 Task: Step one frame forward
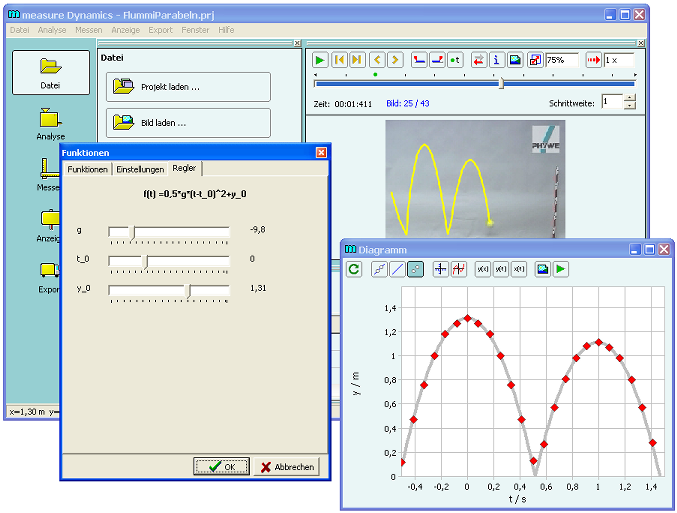pyautogui.click(x=395, y=60)
